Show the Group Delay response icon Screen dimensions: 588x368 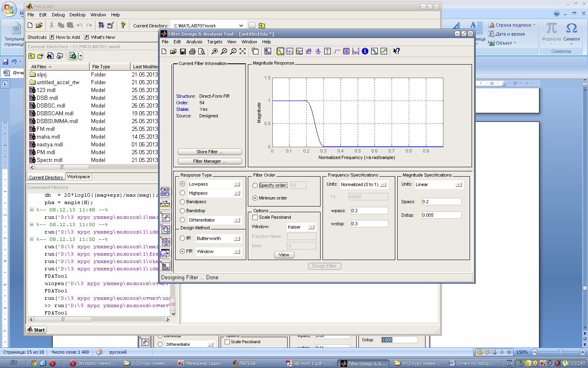308,51
